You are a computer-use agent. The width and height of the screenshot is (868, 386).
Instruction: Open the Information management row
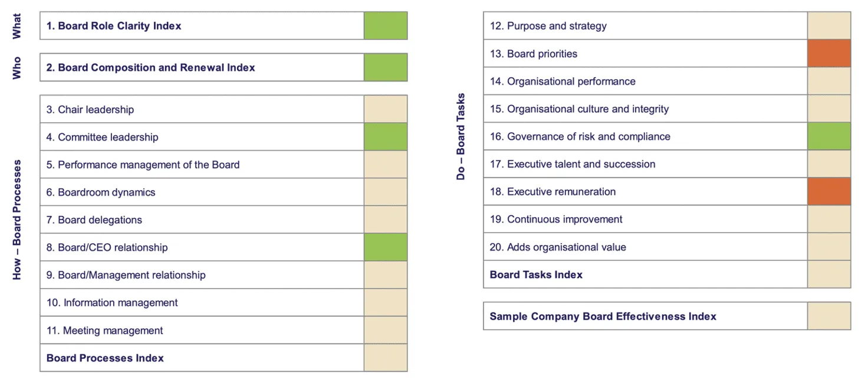pyautogui.click(x=112, y=303)
